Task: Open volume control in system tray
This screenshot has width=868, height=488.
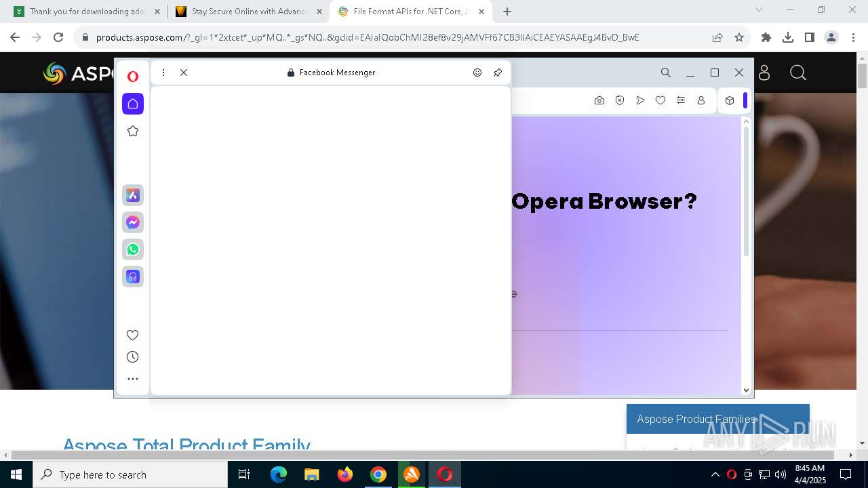Action: tap(781, 474)
